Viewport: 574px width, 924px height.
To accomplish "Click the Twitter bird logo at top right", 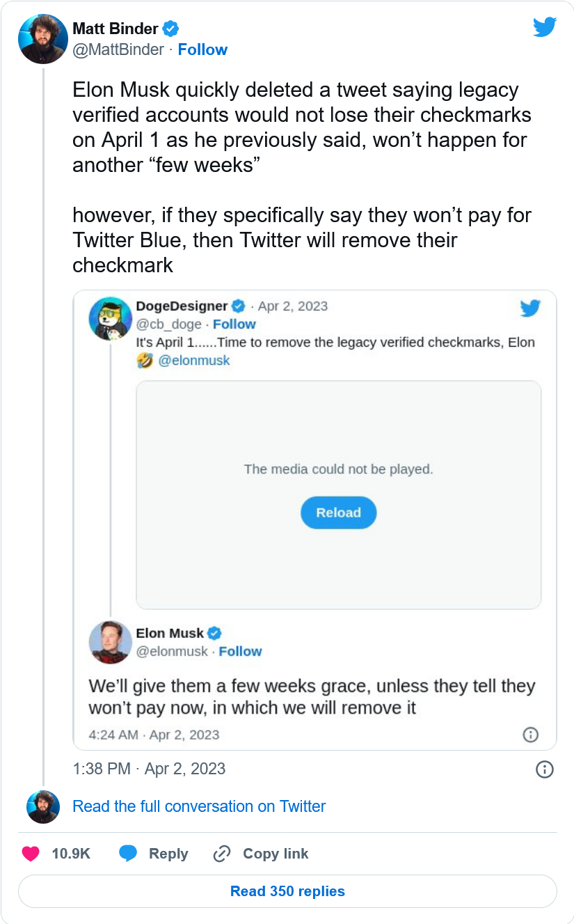I will point(544,27).
